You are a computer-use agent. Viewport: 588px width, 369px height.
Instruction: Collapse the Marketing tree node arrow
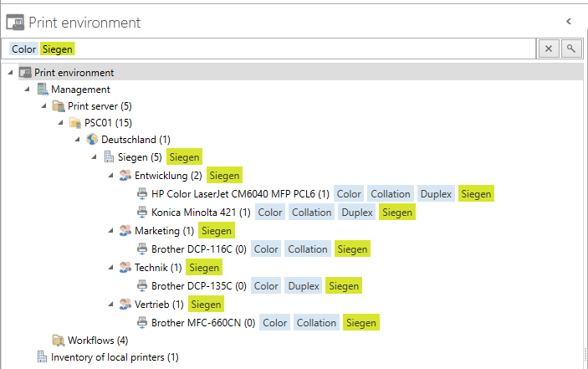[112, 230]
